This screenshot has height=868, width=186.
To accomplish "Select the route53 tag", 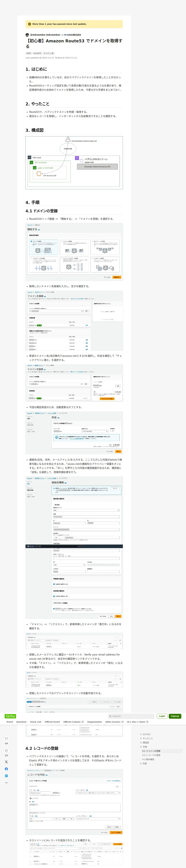I will [37, 53].
